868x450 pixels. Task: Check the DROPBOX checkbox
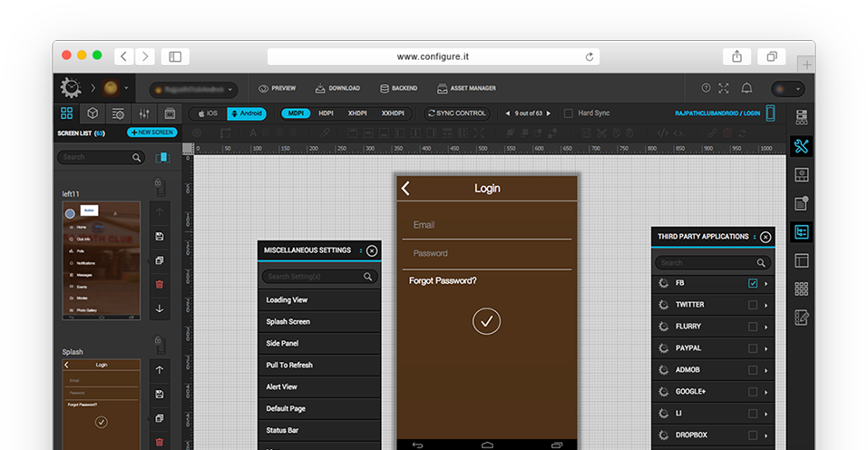click(753, 435)
